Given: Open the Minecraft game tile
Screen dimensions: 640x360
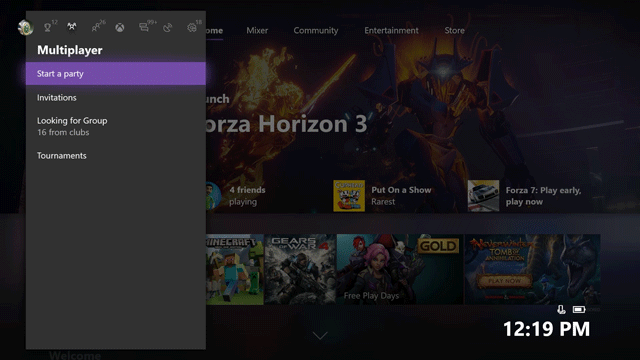Looking at the screenshot, I should (x=235, y=269).
